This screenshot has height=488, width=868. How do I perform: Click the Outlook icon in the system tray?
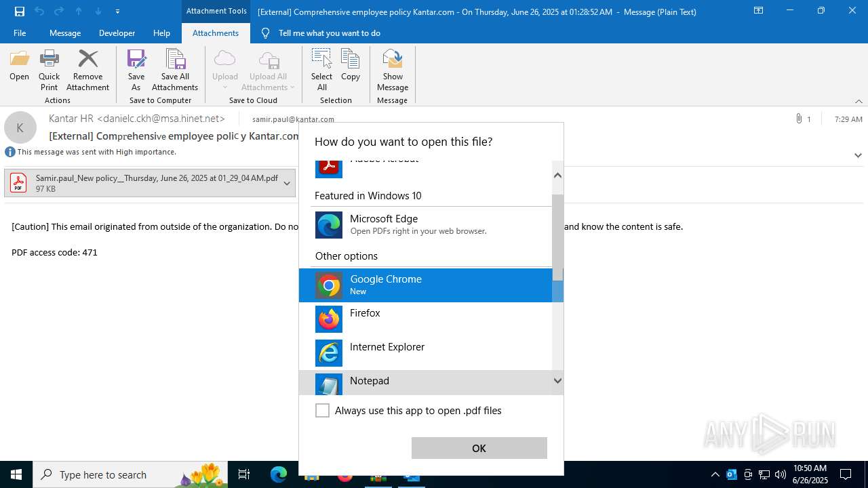pyautogui.click(x=732, y=474)
